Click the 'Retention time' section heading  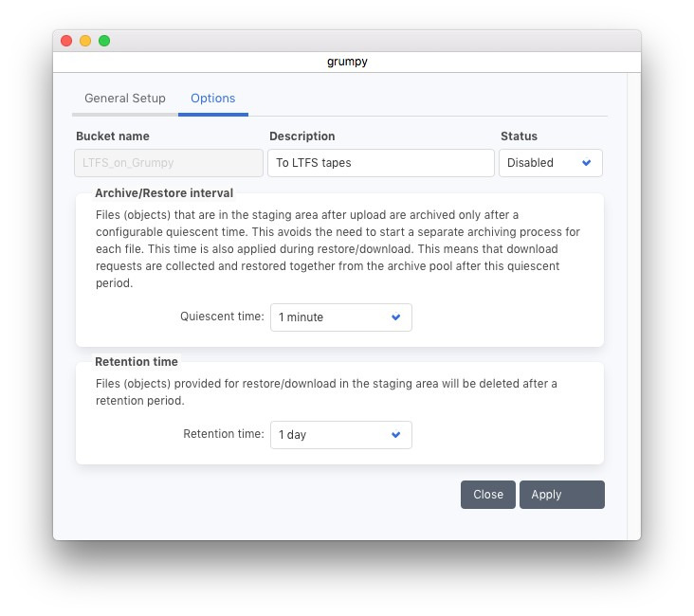click(x=136, y=362)
